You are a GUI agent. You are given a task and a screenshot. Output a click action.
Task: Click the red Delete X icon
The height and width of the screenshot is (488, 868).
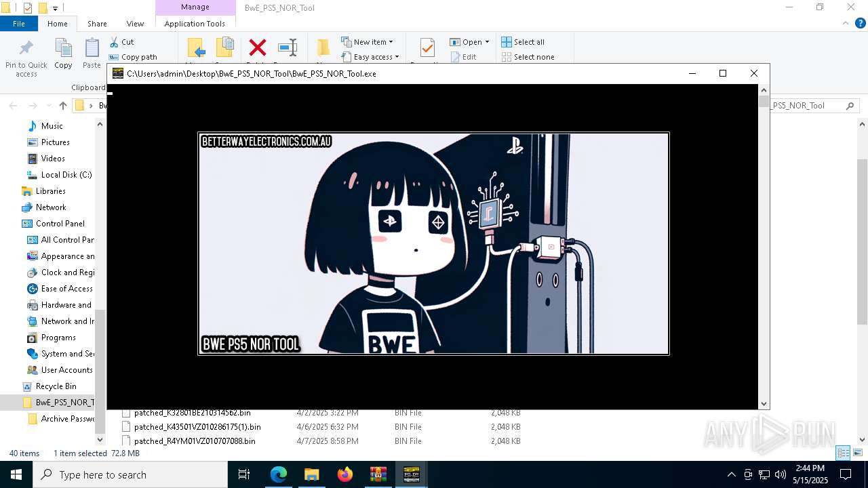click(258, 47)
